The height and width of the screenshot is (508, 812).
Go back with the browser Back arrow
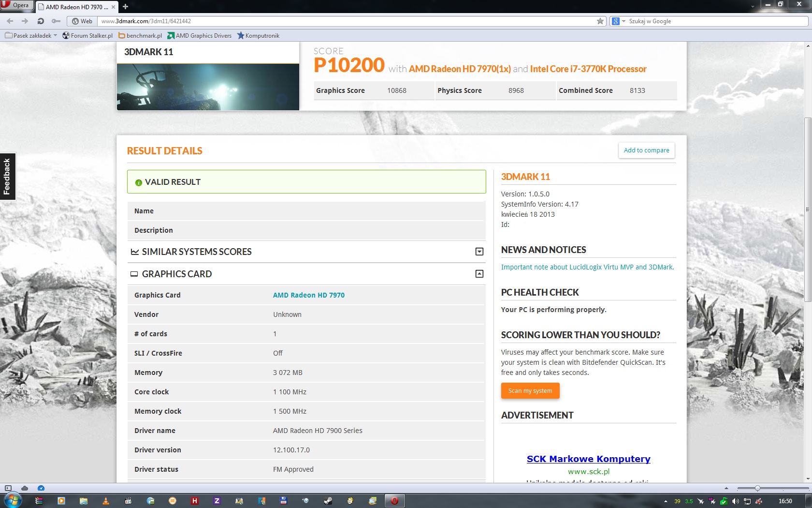(x=10, y=21)
